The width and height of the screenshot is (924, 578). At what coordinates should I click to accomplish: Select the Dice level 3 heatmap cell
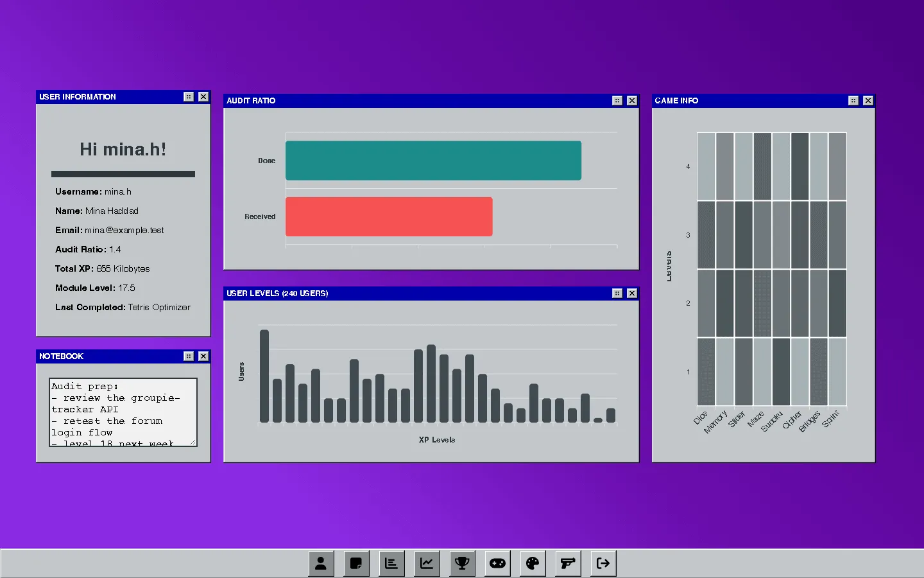point(706,235)
